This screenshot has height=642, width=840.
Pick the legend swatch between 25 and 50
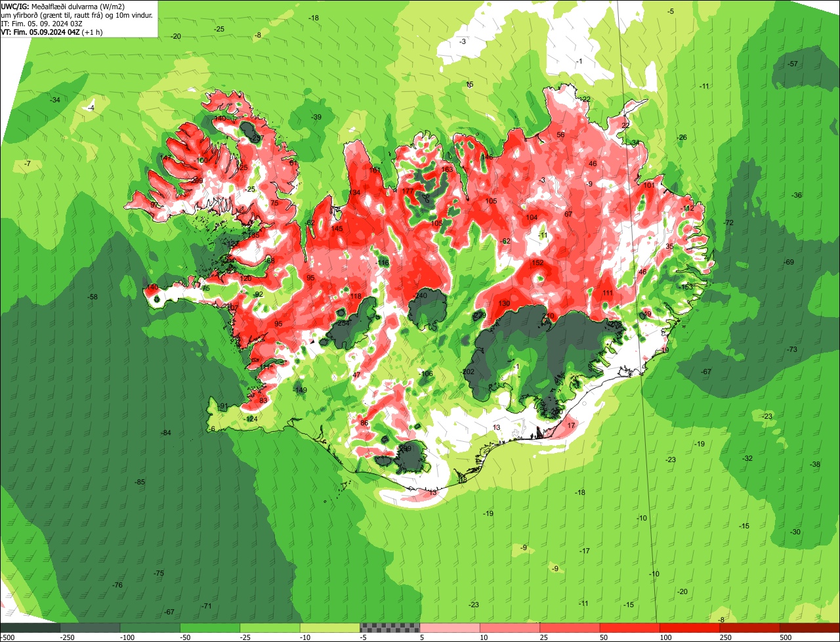pos(570,628)
